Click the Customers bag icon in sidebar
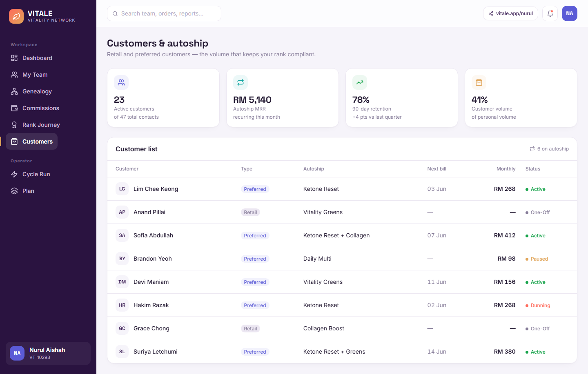The width and height of the screenshot is (588, 374). 14,142
